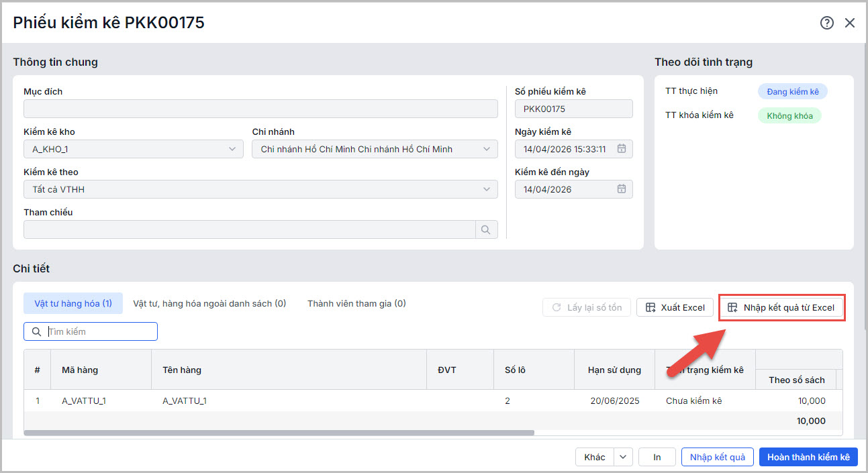
Task: Click the Hoàn thành kiểm kê button
Action: (x=808, y=457)
